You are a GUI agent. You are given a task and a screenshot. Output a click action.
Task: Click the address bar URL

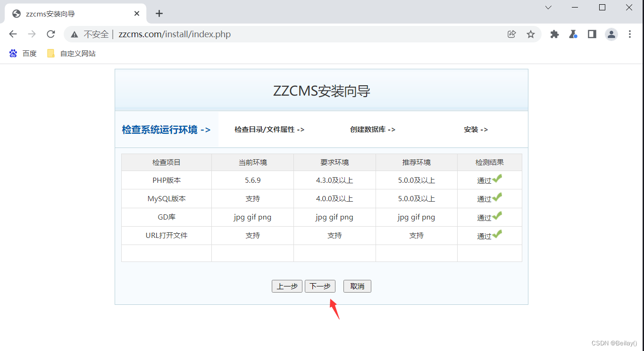[x=175, y=34]
